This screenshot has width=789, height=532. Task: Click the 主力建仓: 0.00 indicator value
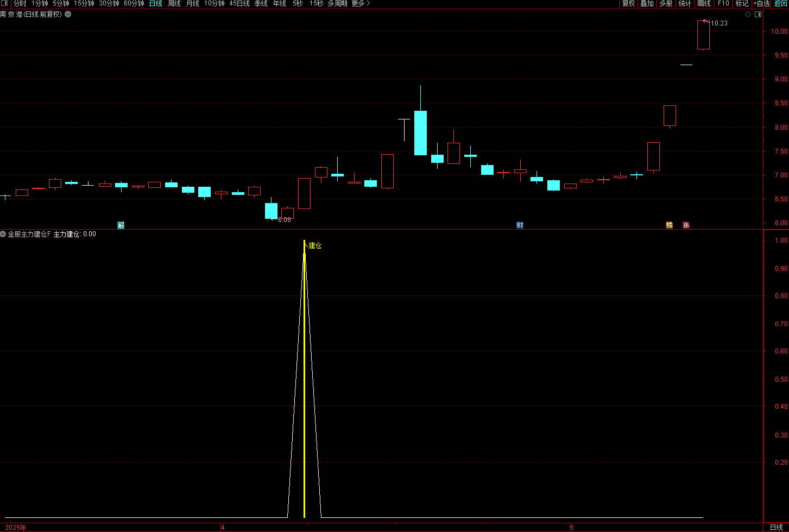(75, 234)
